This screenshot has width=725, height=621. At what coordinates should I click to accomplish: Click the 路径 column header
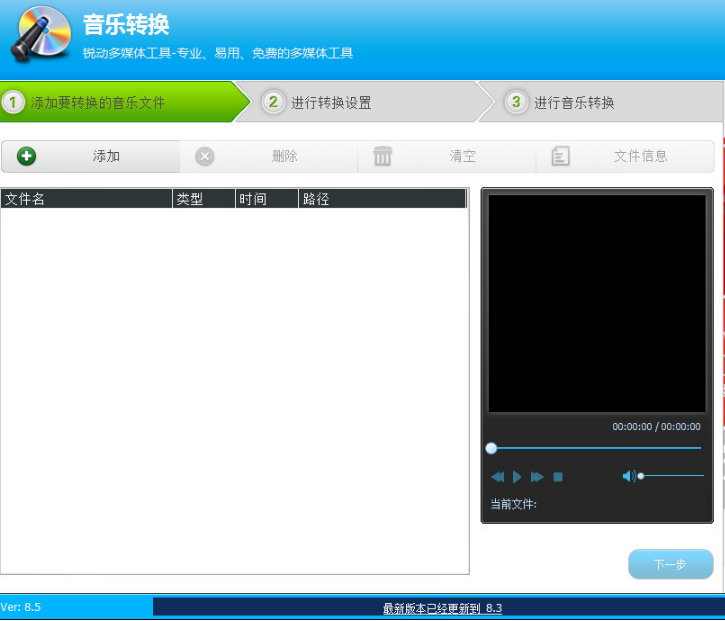[382, 199]
